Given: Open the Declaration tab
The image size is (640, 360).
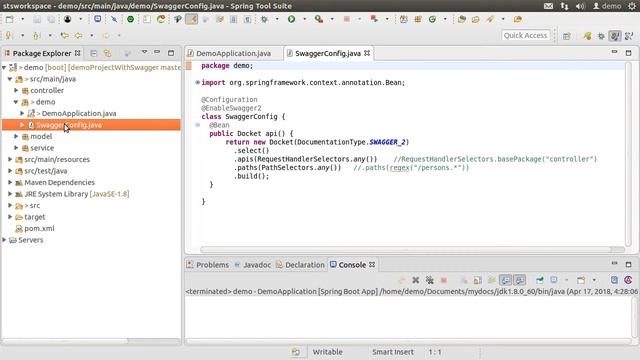Looking at the screenshot, I should [300, 265].
